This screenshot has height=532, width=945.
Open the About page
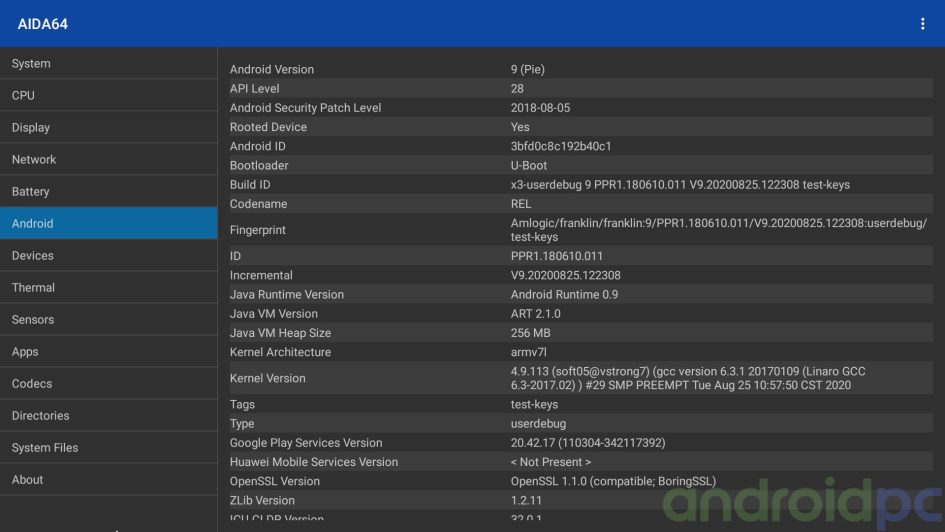pos(108,480)
